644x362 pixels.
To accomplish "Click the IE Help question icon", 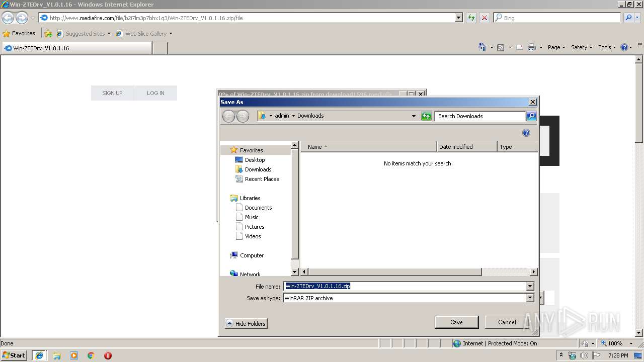I will coord(624,47).
